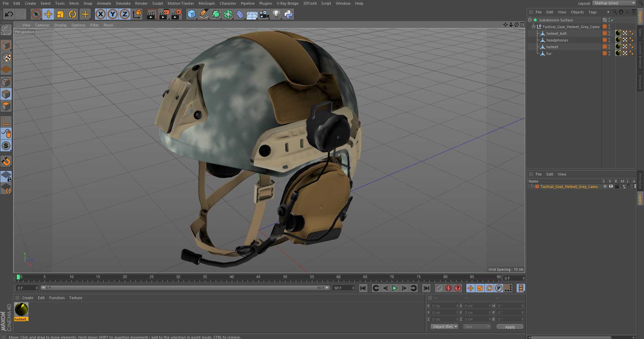This screenshot has width=644, height=339.
Task: Play animation forward
Action: (x=394, y=288)
